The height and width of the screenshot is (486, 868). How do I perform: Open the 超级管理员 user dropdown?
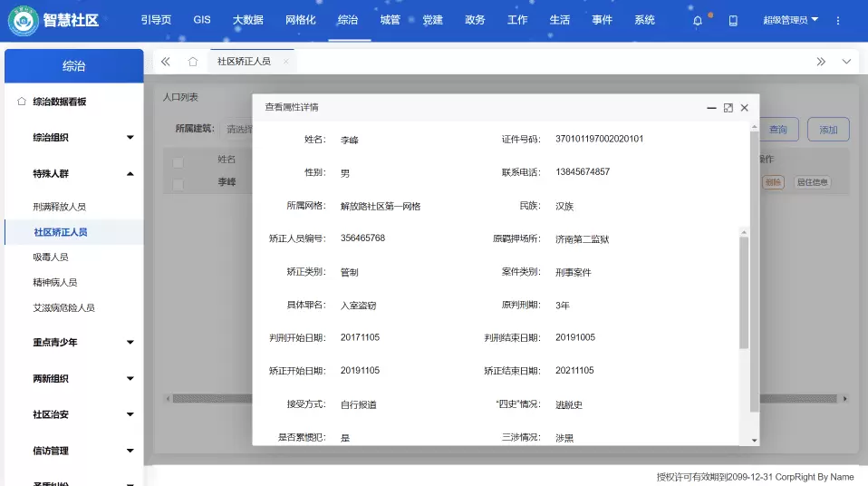[x=790, y=20]
